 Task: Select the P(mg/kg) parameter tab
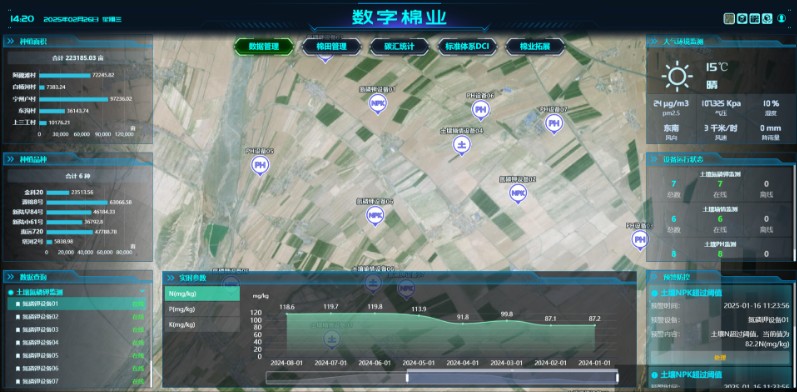[202, 309]
